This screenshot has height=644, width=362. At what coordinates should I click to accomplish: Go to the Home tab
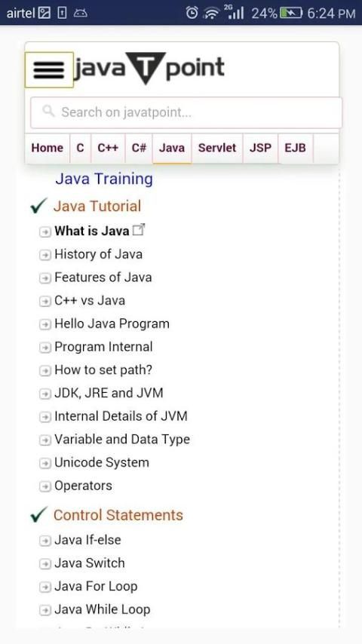(x=48, y=149)
